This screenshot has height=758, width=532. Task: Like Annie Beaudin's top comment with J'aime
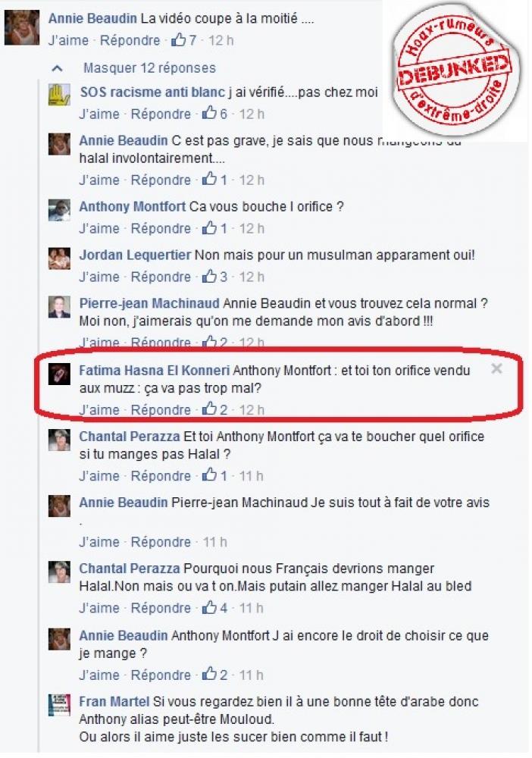coord(68,40)
